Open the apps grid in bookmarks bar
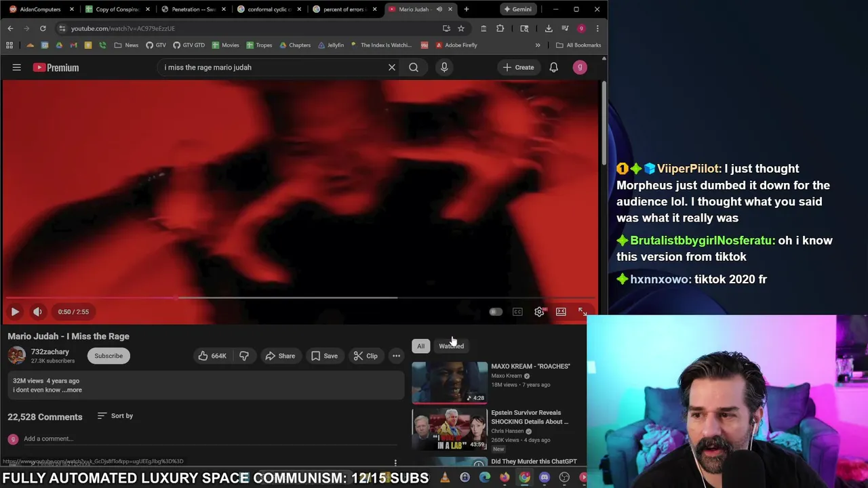This screenshot has width=868, height=488. point(9,45)
